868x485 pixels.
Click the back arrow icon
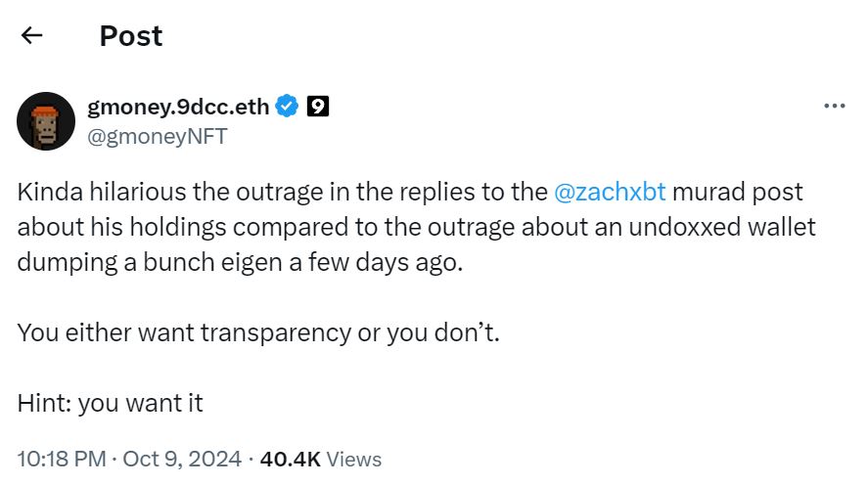(32, 36)
